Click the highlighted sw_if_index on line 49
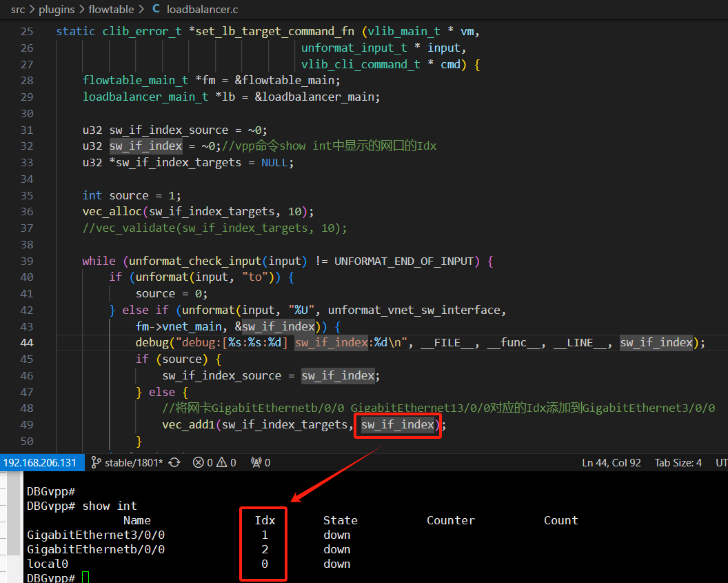Viewport: 728px width, 583px height. pyautogui.click(x=397, y=425)
